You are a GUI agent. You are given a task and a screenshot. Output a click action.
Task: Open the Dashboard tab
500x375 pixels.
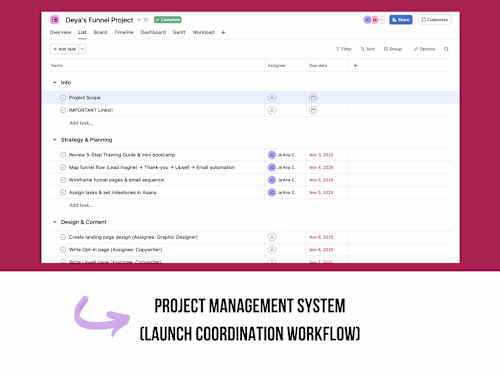[153, 32]
